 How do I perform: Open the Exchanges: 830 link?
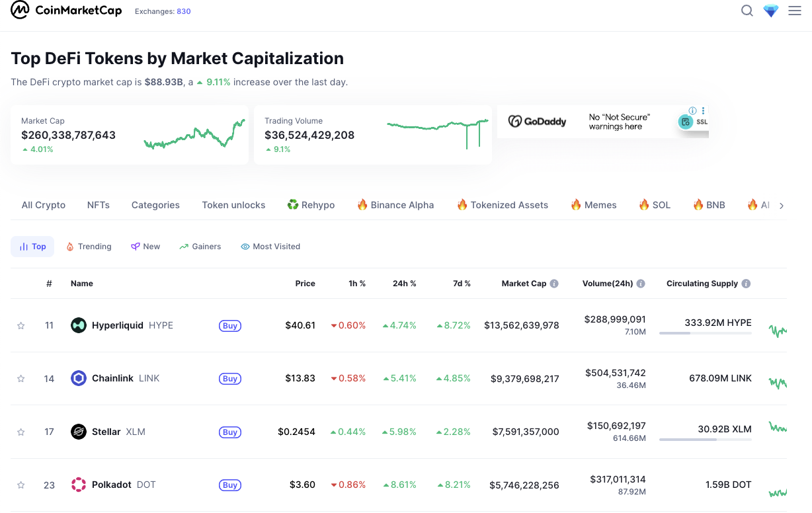163,11
